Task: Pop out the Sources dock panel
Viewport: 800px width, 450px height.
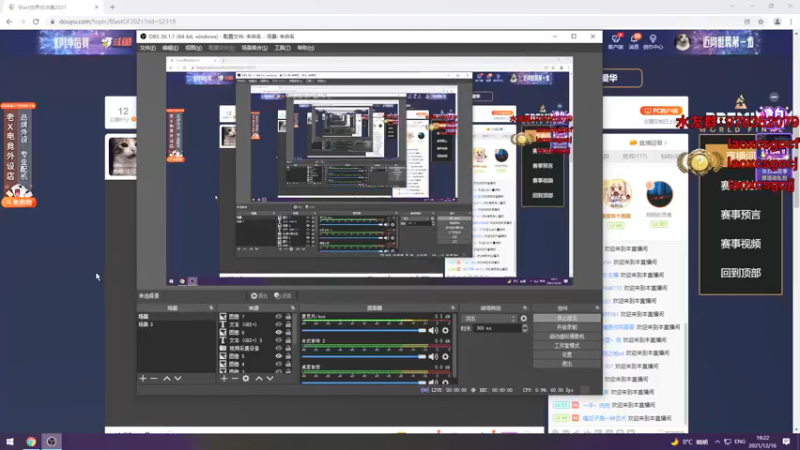Action: point(292,308)
